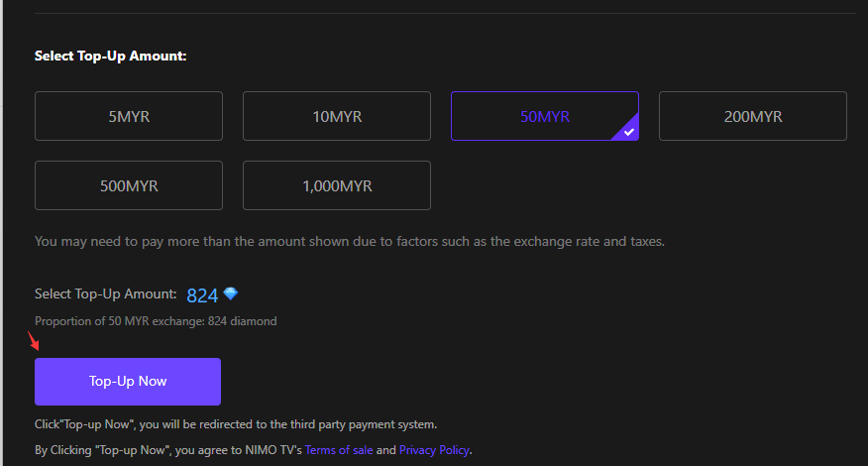
Task: Click the third party payment redirect note
Action: point(236,424)
